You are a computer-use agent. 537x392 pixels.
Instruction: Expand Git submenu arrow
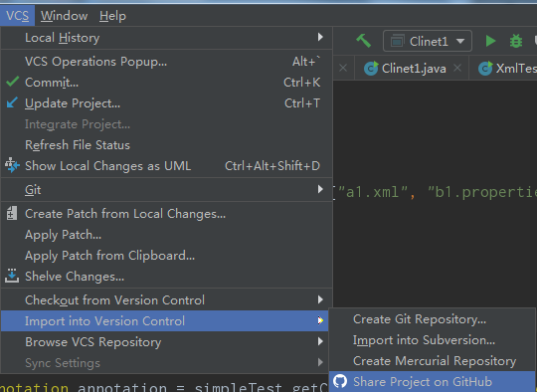pyautogui.click(x=320, y=189)
